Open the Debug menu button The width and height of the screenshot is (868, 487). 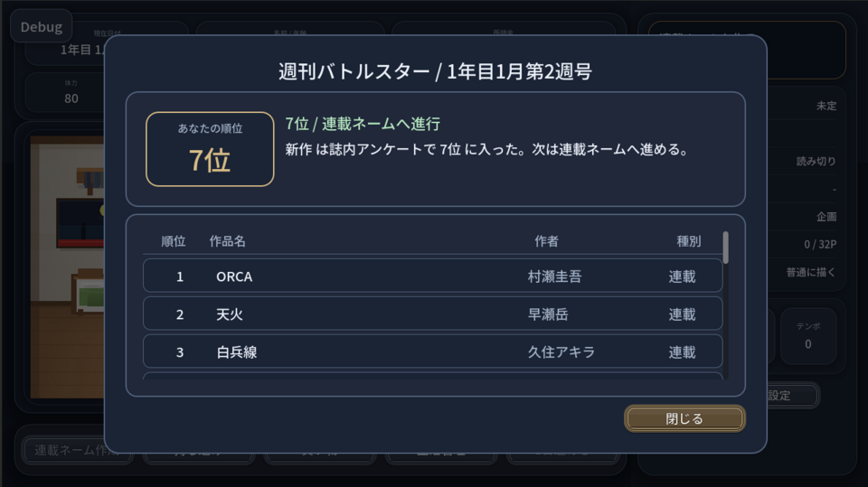point(41,26)
